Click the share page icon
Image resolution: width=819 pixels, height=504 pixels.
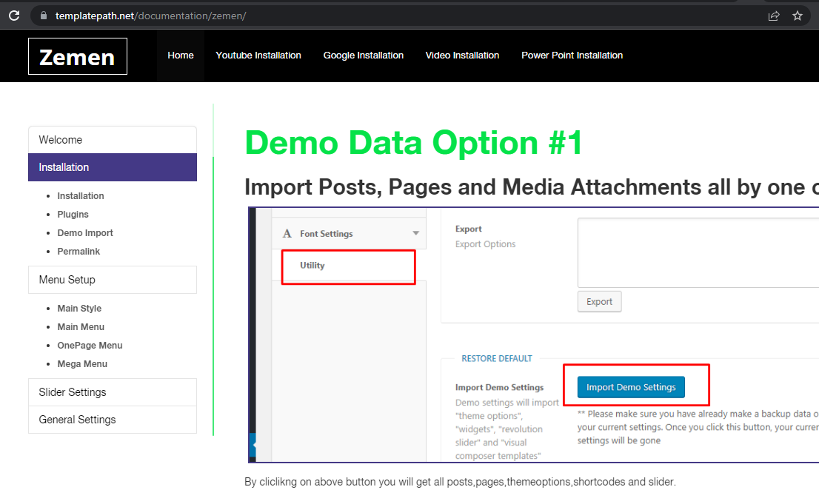point(774,16)
